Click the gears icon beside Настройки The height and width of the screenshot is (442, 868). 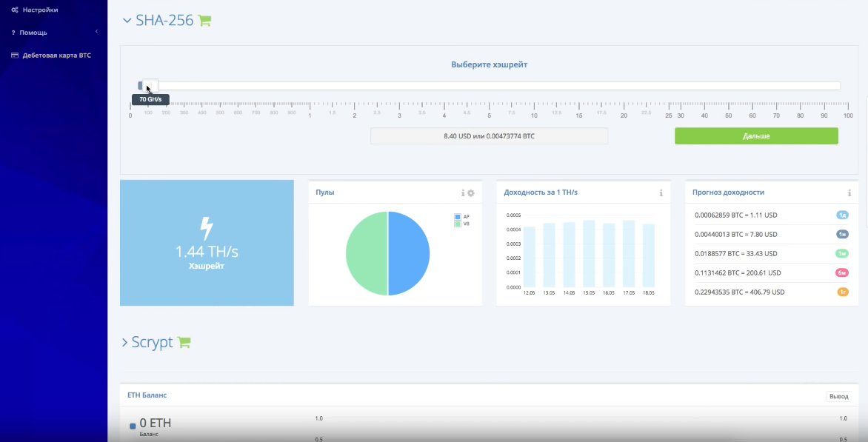tap(15, 10)
